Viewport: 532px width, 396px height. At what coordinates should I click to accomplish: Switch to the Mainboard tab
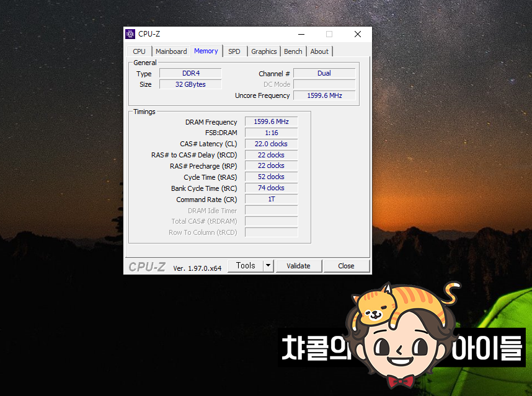[171, 51]
